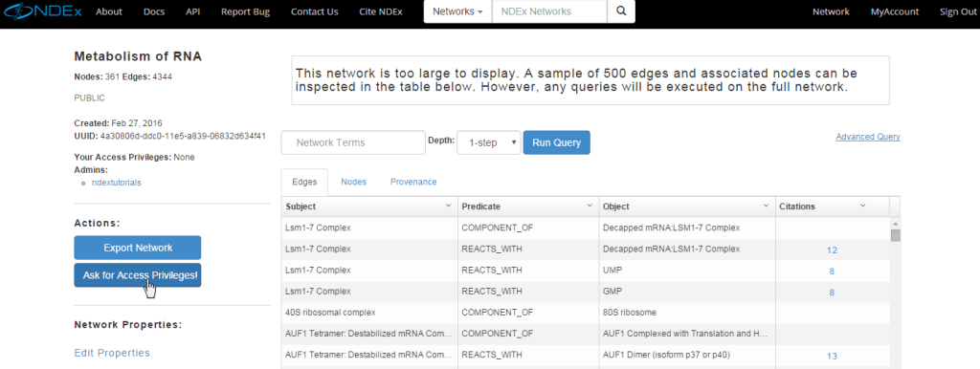The height and width of the screenshot is (369, 980).
Task: Switch to the Provenance tab
Action: click(x=413, y=182)
